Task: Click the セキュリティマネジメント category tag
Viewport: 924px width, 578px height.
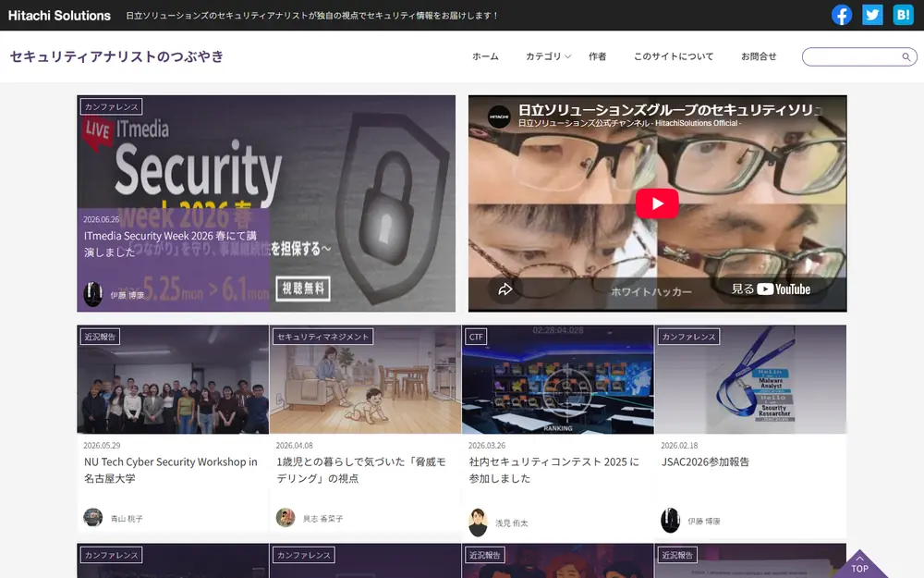Action: tap(322, 337)
